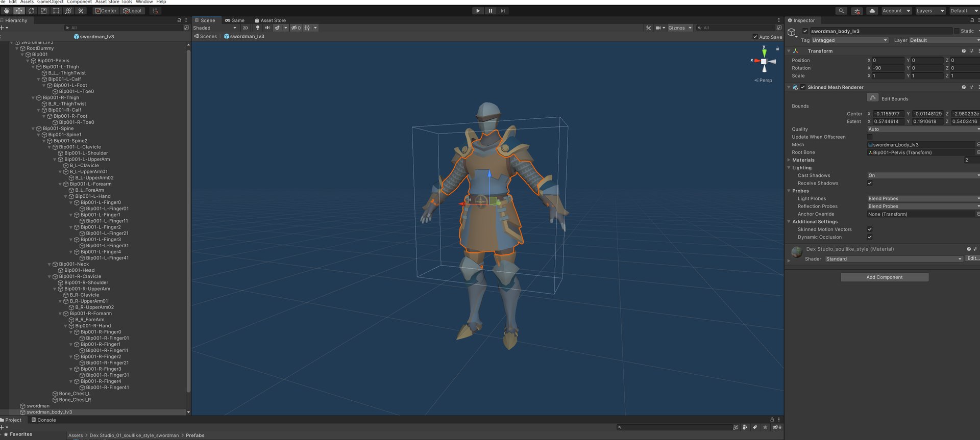Open the global search magnifier
The width and height of the screenshot is (980, 440).
coord(841,11)
